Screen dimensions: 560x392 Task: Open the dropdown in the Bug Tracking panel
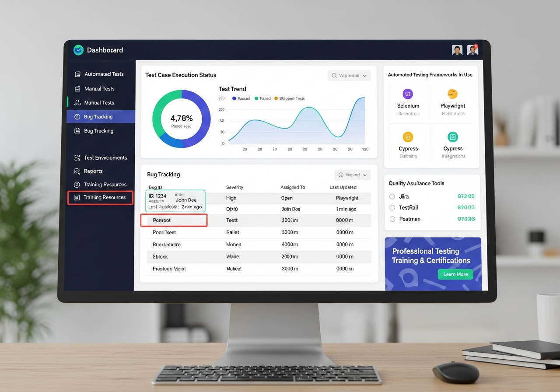[x=353, y=175]
